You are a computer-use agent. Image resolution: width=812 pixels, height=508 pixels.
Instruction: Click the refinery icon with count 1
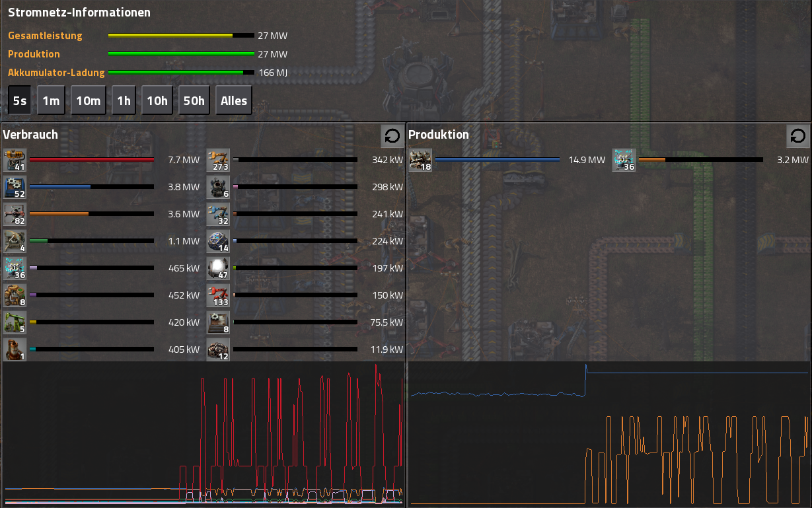(15, 349)
